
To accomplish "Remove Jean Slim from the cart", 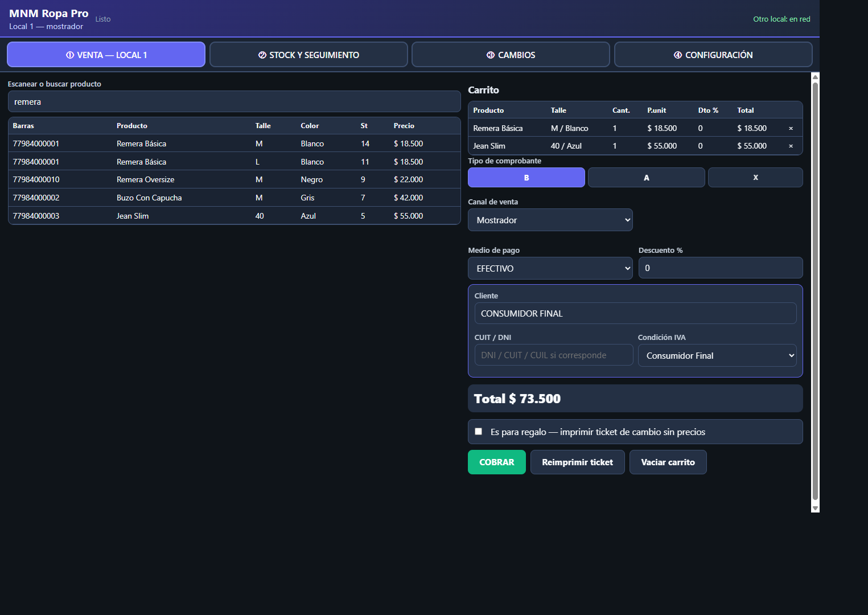I will pos(791,146).
